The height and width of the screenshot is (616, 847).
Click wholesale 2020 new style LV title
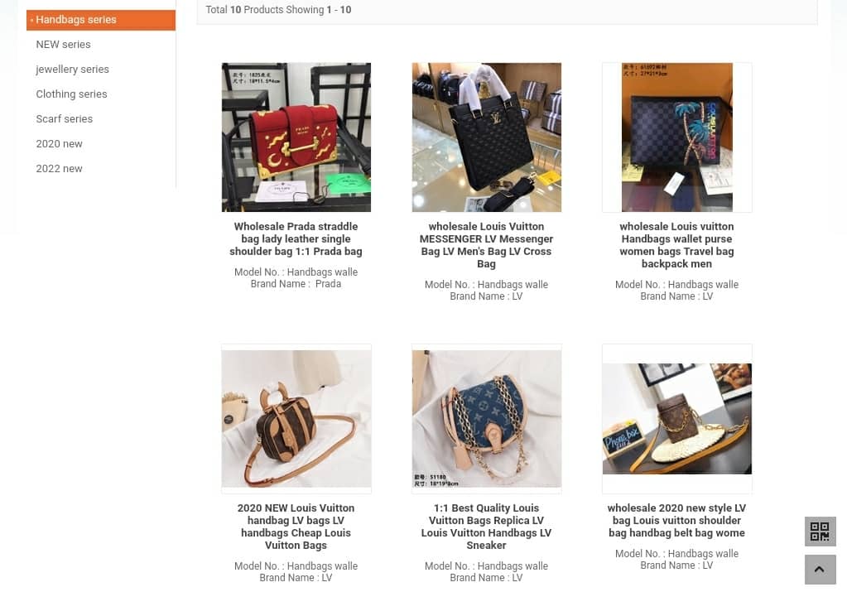[x=676, y=520]
